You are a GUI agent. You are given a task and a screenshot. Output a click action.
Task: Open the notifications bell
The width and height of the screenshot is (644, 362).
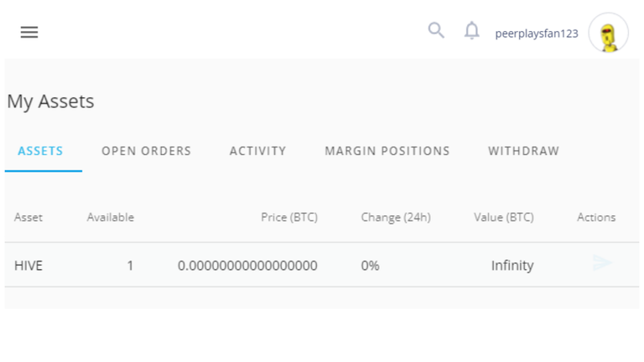471,30
